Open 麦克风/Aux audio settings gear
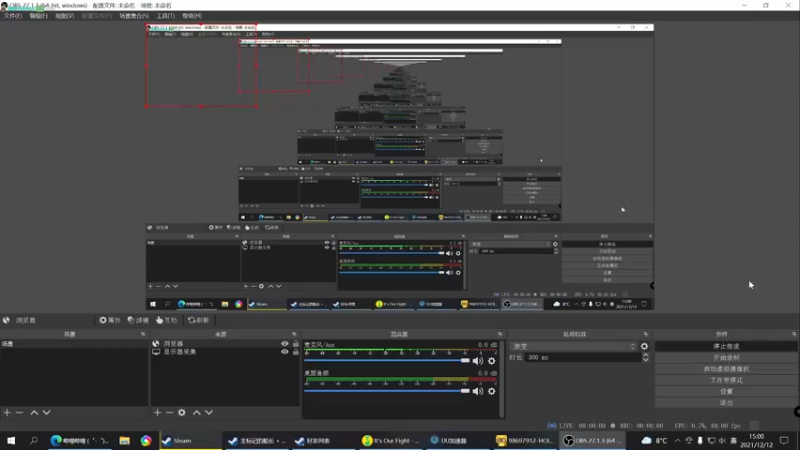The height and width of the screenshot is (450, 800). [491, 361]
